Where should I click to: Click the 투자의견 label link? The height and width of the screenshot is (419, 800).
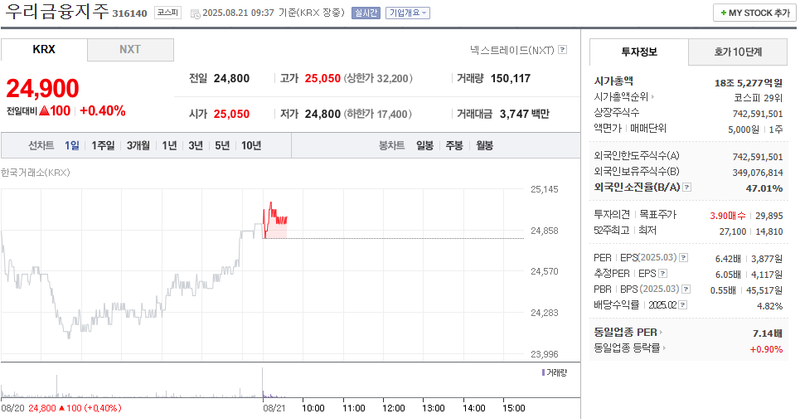tap(612, 215)
